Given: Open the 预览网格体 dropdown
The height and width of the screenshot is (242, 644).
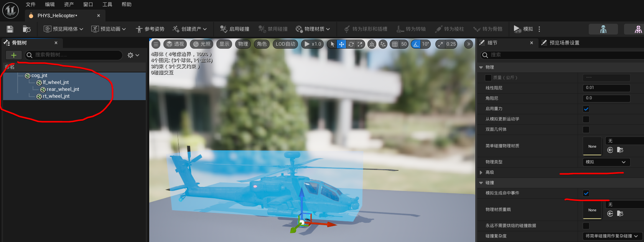Looking at the screenshot, I should coord(63,29).
